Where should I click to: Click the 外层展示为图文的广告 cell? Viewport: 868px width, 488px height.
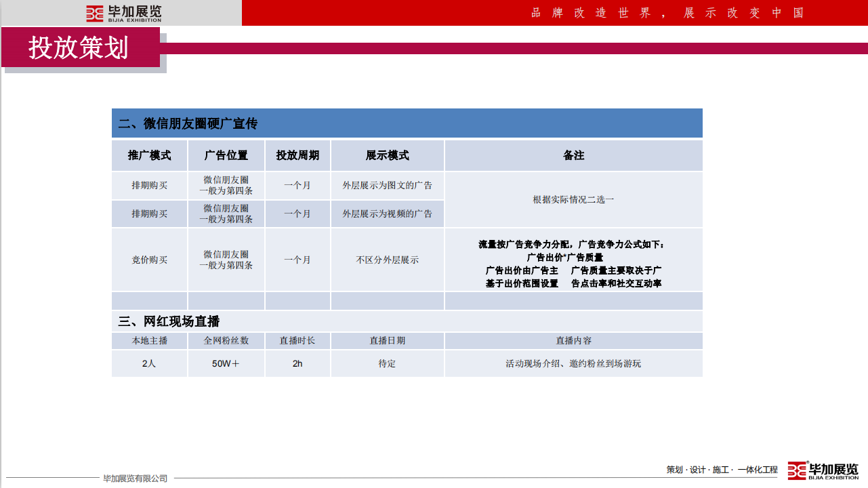tap(387, 185)
